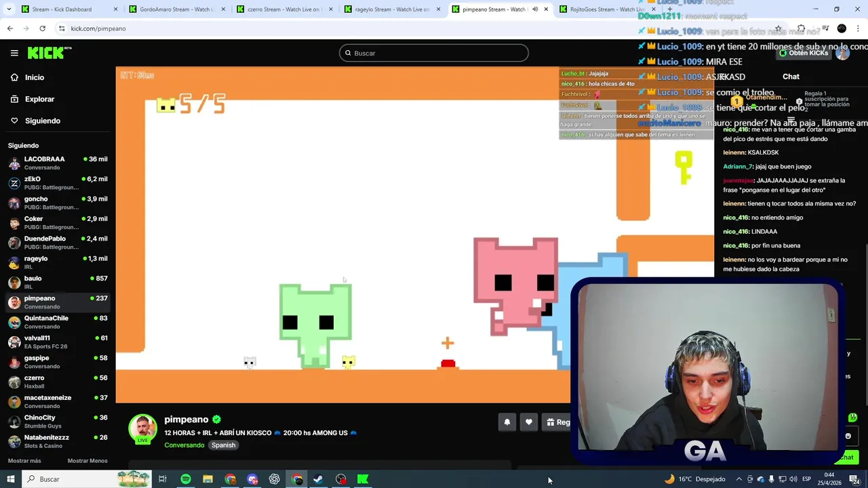Open File Explorer from taskbar

click(208, 479)
